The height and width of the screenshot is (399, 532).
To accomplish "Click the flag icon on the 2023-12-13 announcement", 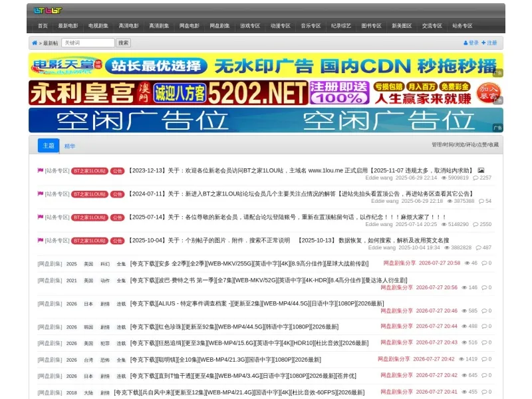I will (x=41, y=170).
